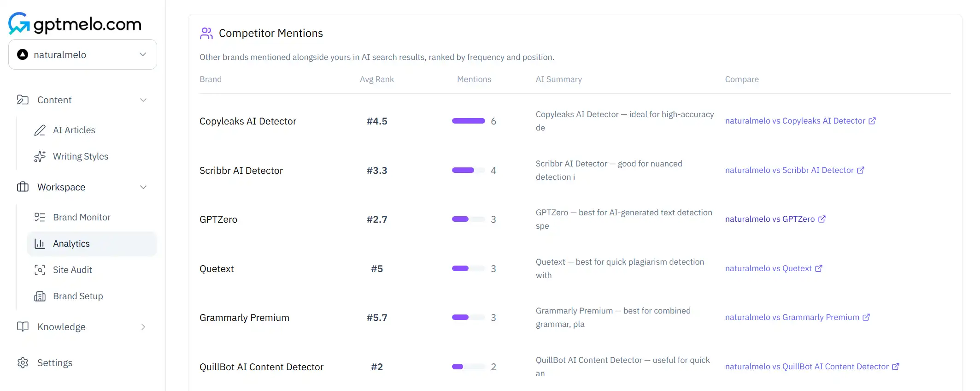Open the naturalmelo brand selector dropdown
The width and height of the screenshot is (980, 391).
82,54
